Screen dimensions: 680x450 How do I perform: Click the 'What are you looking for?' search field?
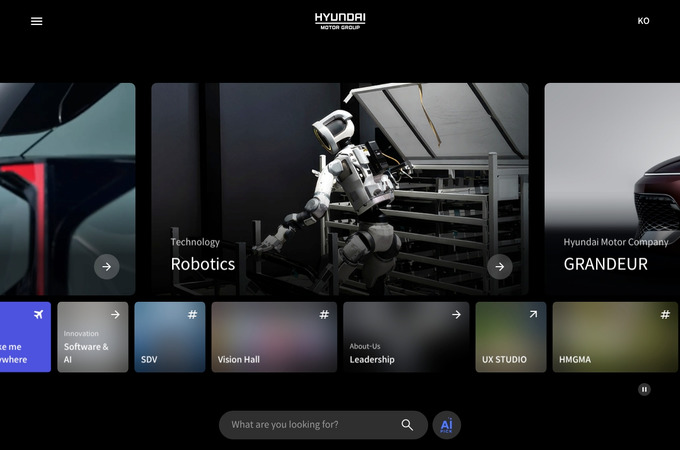(323, 425)
